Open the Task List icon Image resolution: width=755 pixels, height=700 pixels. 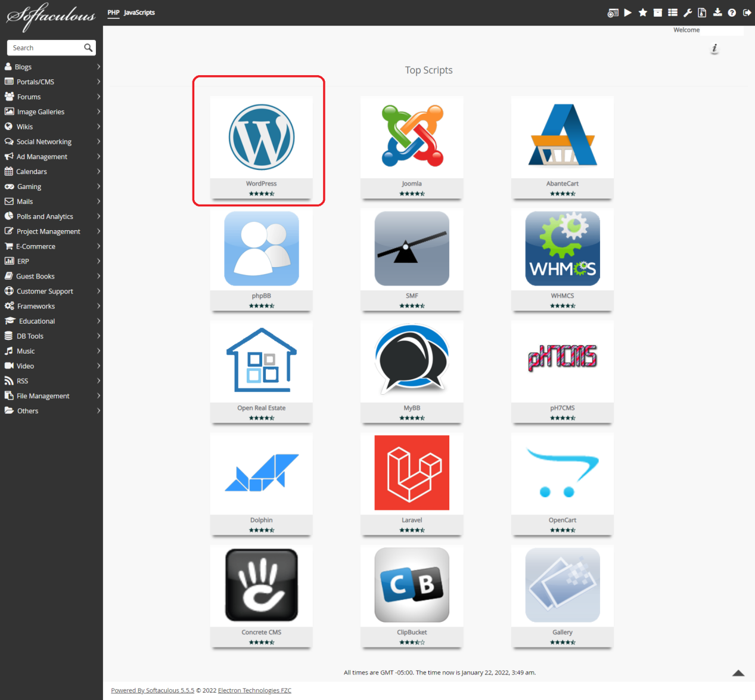673,13
